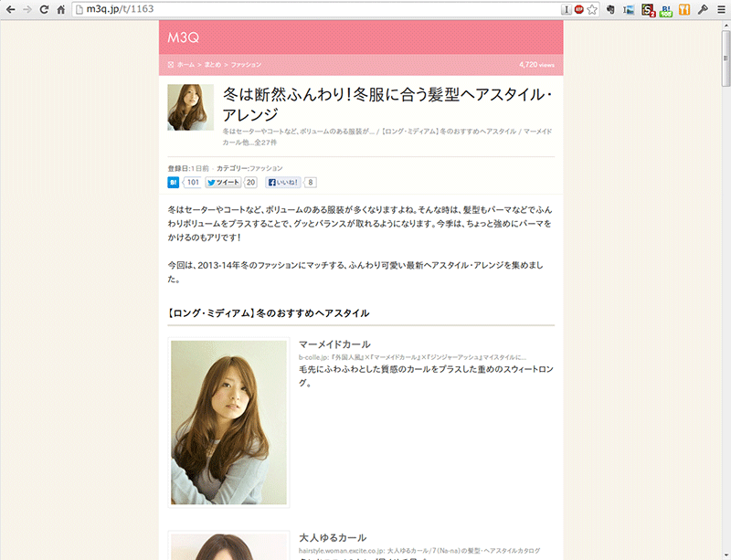Click the vertical scrollbar thumb
Screen dimensions: 731x560
tap(726, 58)
